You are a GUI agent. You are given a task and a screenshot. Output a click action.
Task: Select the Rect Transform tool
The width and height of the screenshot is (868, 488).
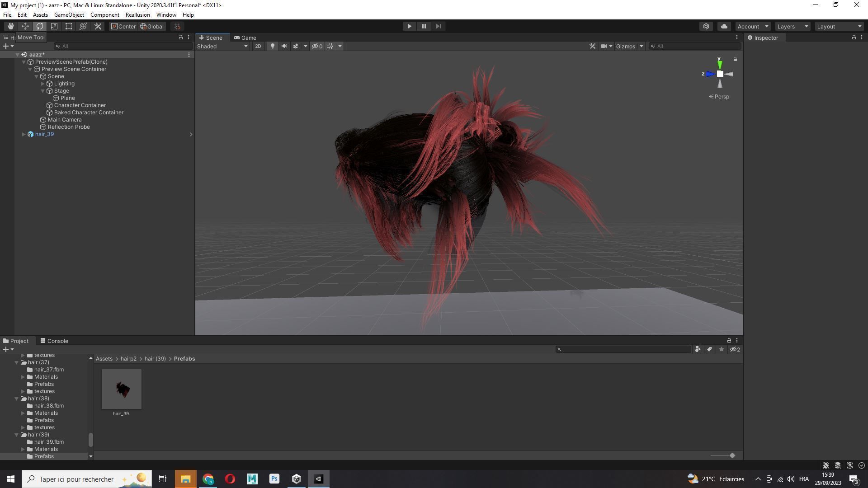click(69, 26)
